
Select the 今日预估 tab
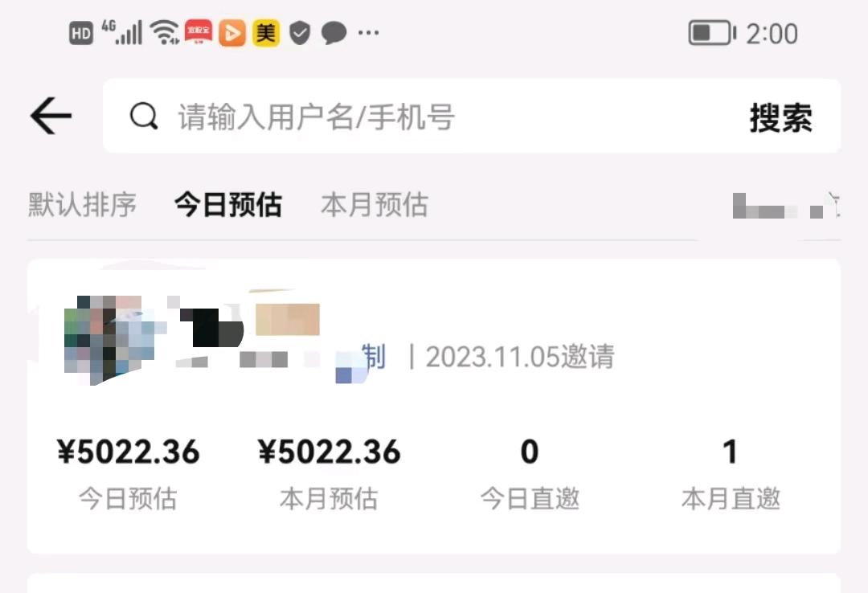(x=228, y=205)
